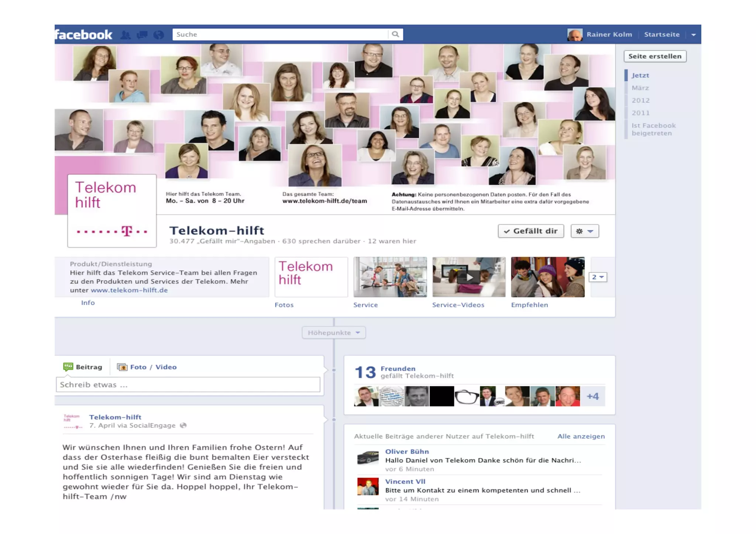The width and height of the screenshot is (756, 534).
Task: Open friend requests icon in header
Action: click(x=126, y=35)
